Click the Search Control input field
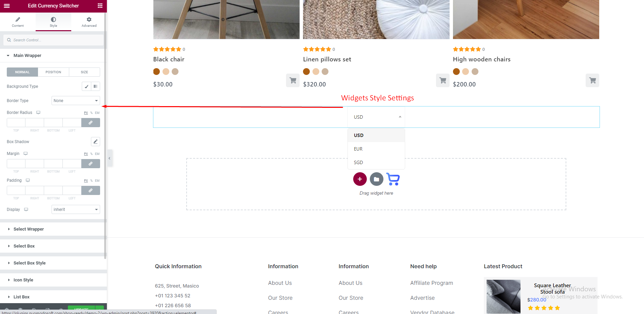Image resolution: width=644 pixels, height=314 pixels. click(56, 40)
